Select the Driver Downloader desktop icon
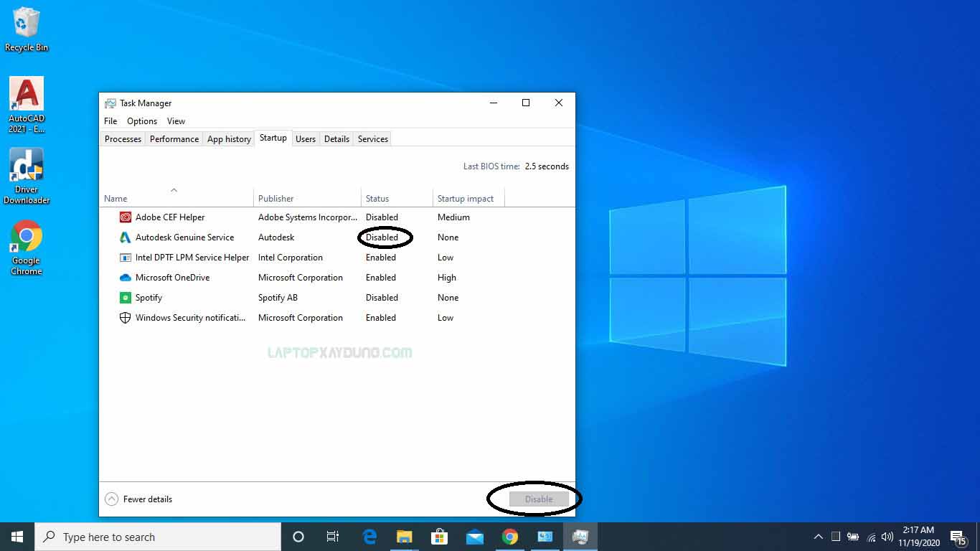Image resolution: width=980 pixels, height=551 pixels. point(27,176)
